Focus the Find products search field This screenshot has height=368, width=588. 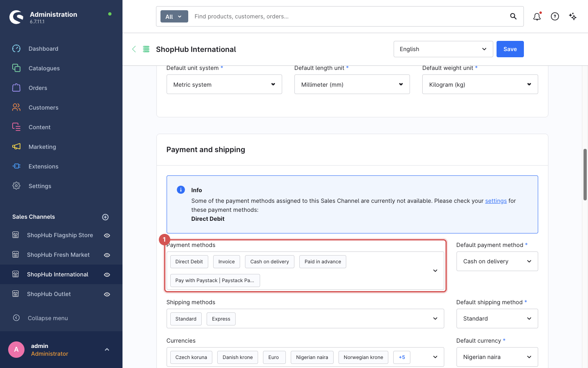coord(349,16)
